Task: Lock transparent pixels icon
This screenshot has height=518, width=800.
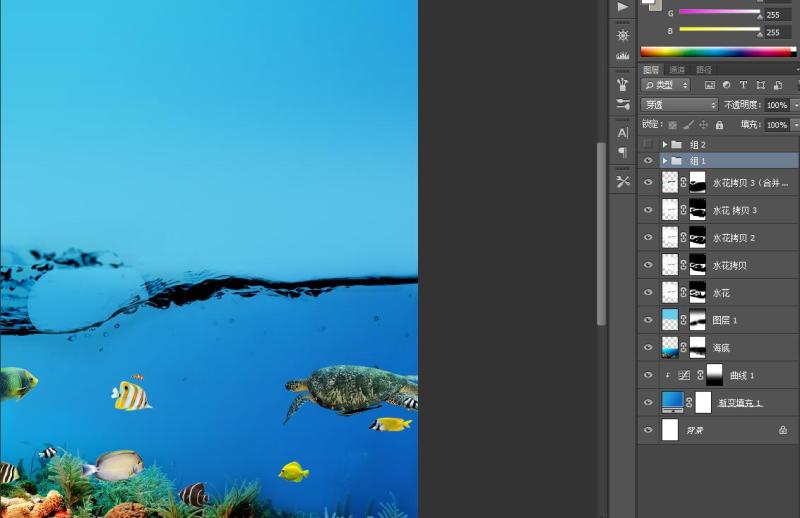Action: tap(672, 125)
